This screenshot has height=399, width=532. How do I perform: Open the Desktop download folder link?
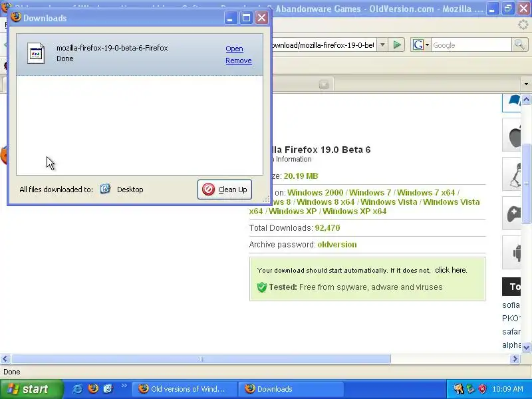tap(130, 190)
